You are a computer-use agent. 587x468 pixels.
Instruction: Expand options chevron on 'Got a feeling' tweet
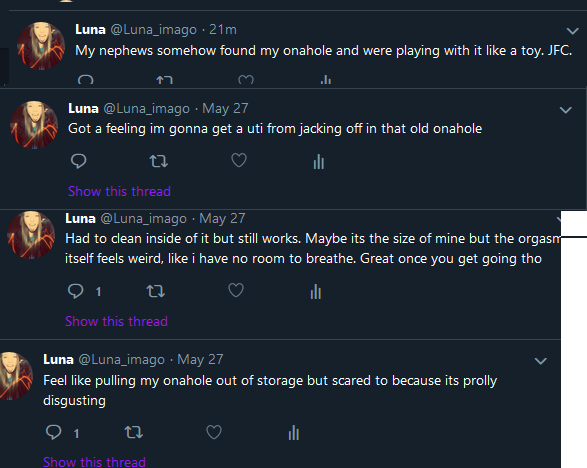(x=565, y=110)
